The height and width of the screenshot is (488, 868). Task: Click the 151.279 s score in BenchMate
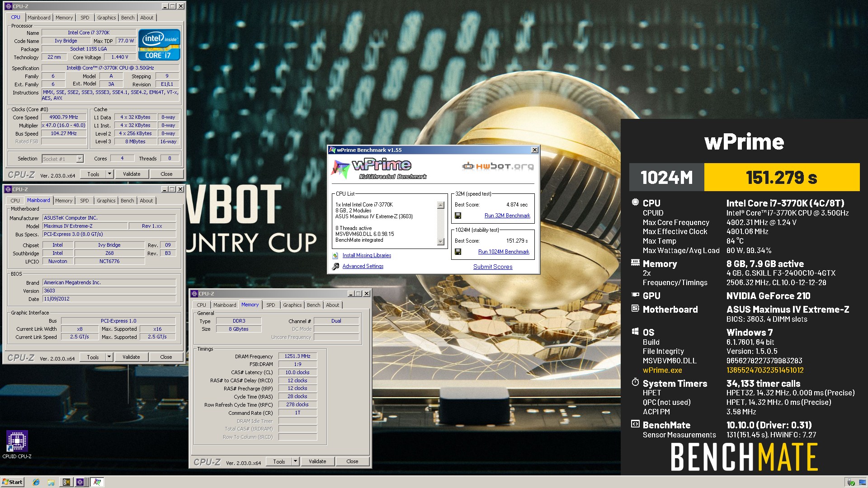coord(782,177)
